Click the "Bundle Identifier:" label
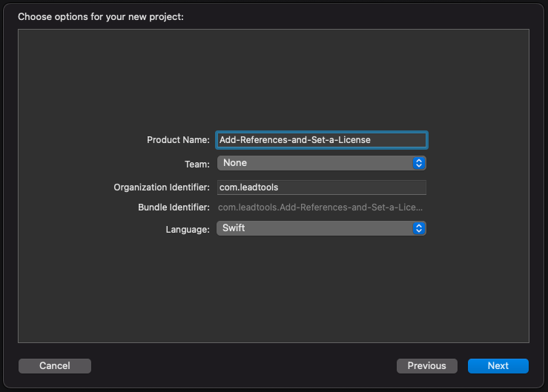 coord(174,208)
